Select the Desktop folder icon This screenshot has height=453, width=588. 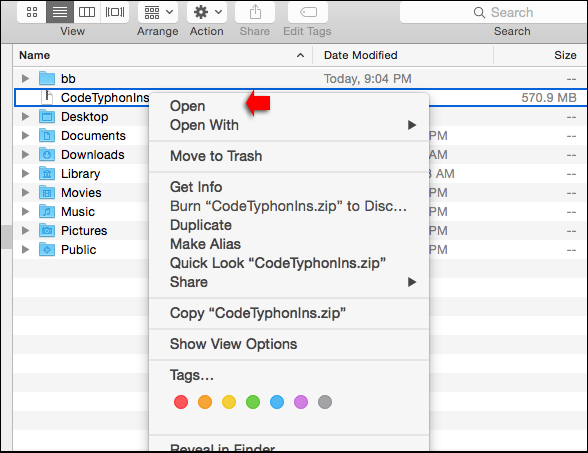[x=47, y=116]
